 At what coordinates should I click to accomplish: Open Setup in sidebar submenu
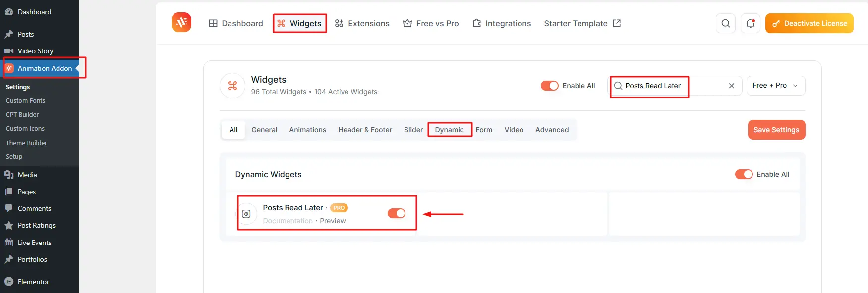[x=14, y=156]
